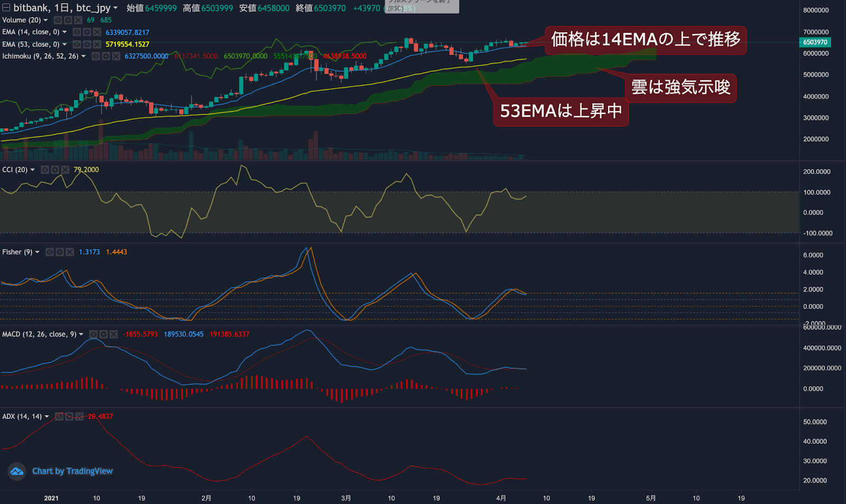Open settings for the EMA (14) indicator
Screen dimensions: 846x504
87,32
